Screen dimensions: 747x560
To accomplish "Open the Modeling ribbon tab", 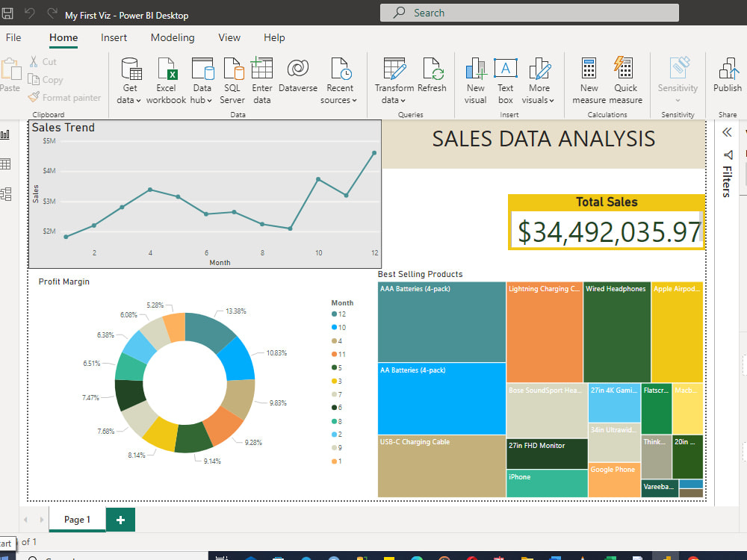I will 173,37.
